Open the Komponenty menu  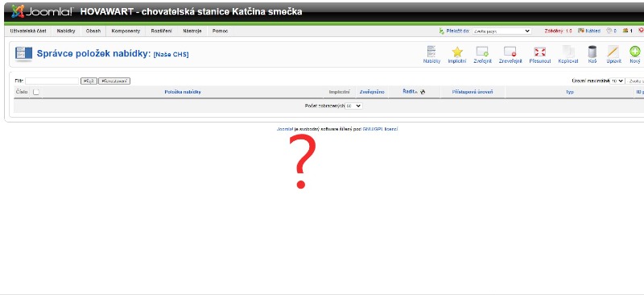(126, 31)
